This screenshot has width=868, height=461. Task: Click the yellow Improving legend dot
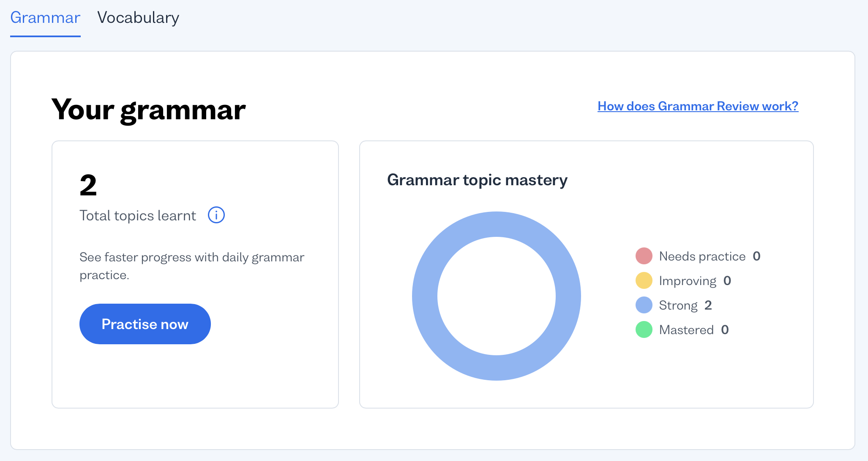click(644, 281)
